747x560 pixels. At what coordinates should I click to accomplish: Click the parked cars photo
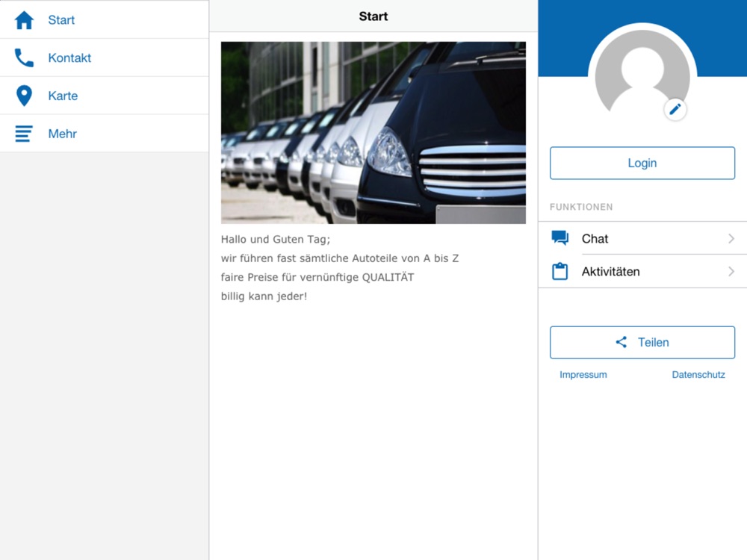tap(373, 133)
